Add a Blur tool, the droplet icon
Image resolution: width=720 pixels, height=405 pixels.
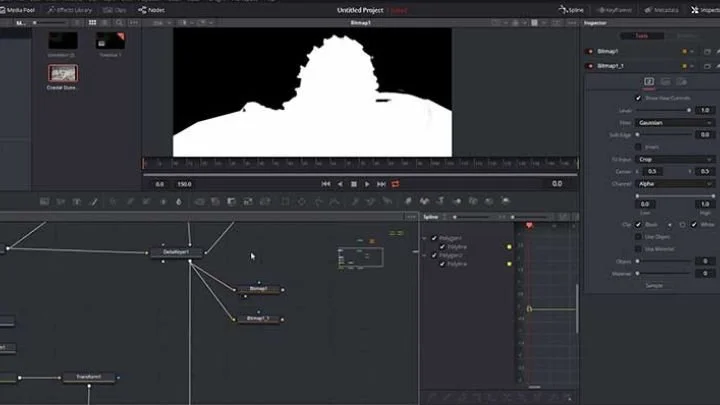[179, 202]
